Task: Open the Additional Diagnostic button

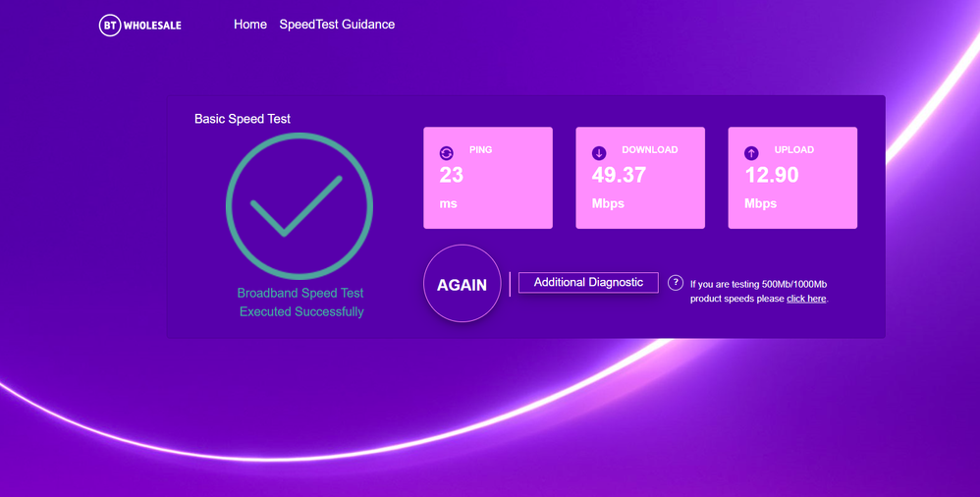Action: pos(588,283)
